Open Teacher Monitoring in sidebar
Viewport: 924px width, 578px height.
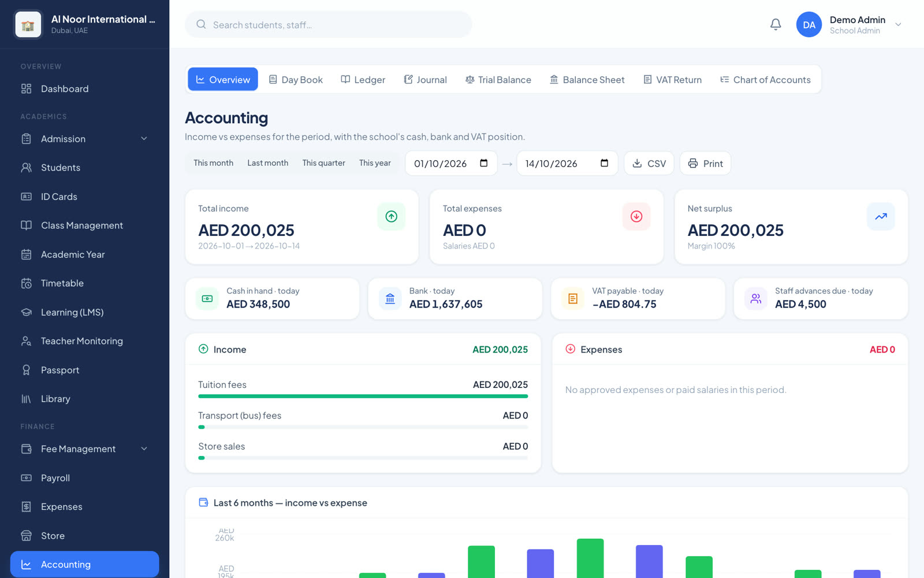pyautogui.click(x=84, y=341)
